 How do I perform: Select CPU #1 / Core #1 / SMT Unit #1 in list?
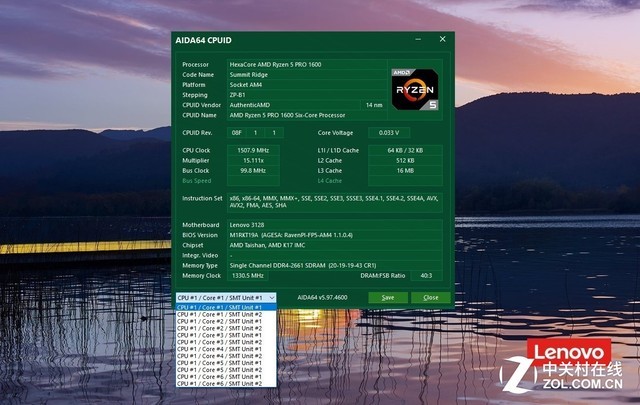tap(226, 307)
